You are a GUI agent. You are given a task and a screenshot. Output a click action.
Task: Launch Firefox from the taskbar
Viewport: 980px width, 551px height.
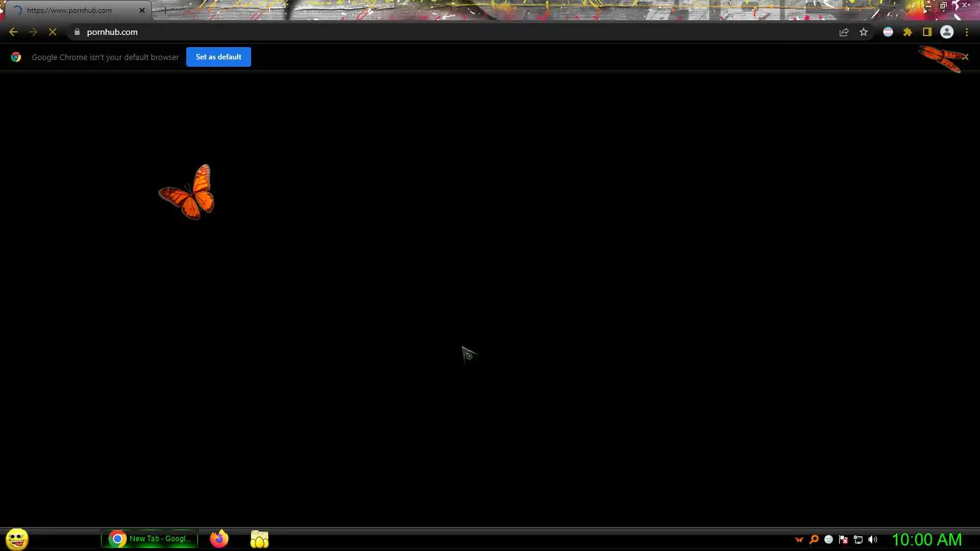click(219, 539)
